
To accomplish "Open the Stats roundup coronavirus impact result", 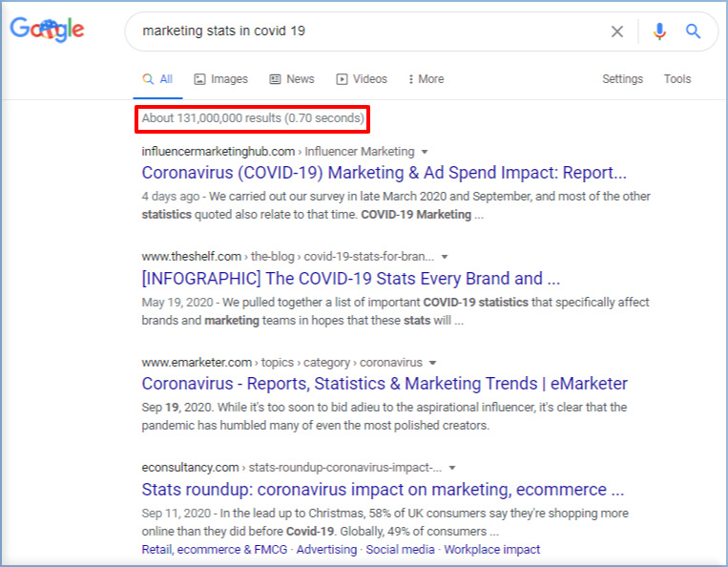I will (383, 490).
